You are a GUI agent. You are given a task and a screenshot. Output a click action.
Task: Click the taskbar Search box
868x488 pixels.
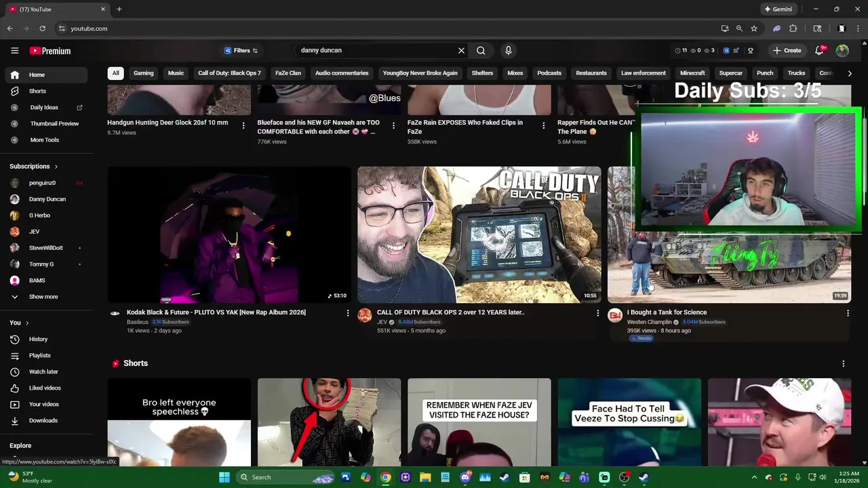285,477
